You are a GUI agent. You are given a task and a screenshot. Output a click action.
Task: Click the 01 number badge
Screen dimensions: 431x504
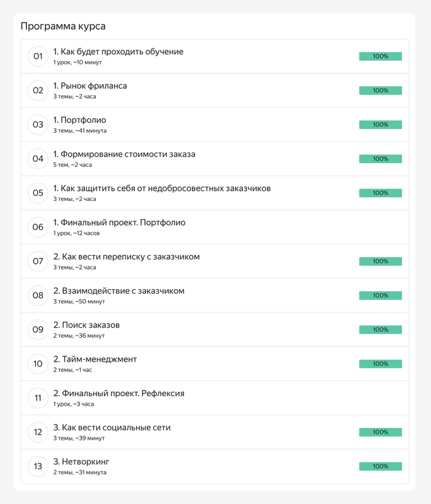click(x=38, y=57)
